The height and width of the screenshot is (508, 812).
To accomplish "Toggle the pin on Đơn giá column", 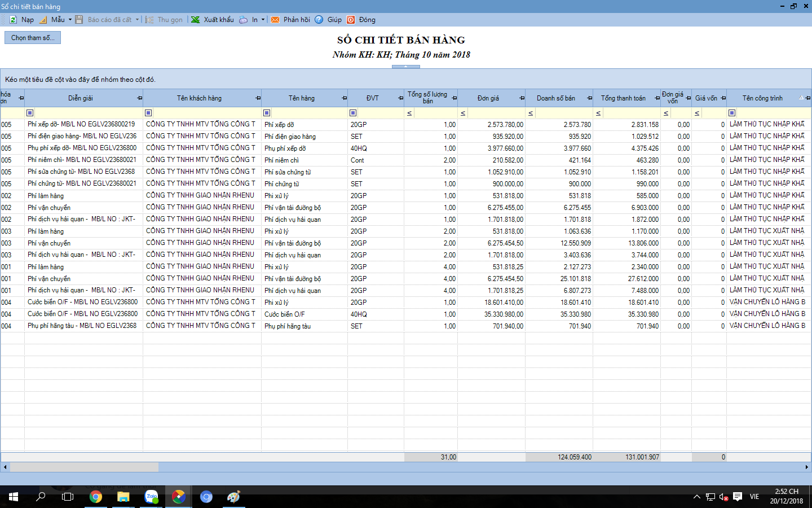I will (522, 98).
